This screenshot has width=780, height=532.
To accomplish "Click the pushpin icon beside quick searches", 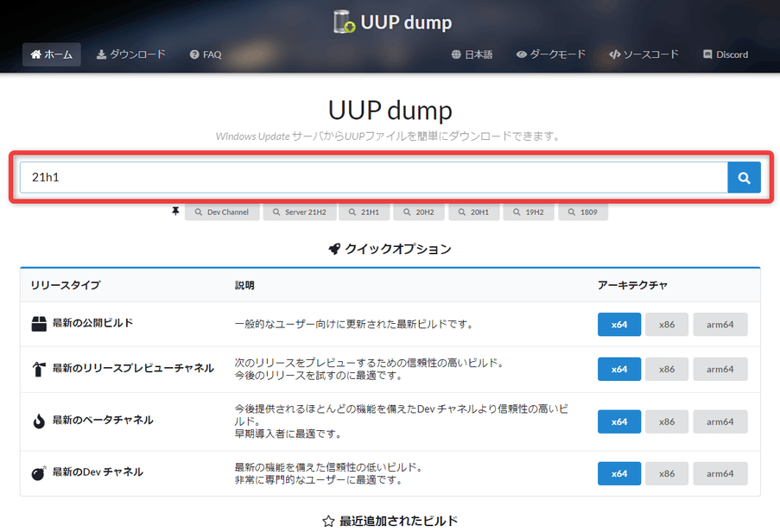I will point(175,212).
